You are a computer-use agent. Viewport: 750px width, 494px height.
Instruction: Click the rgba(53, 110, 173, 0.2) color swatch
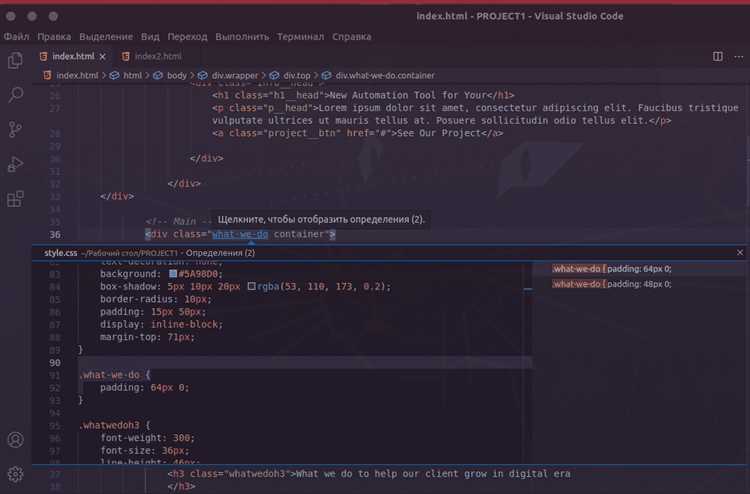[x=252, y=286]
